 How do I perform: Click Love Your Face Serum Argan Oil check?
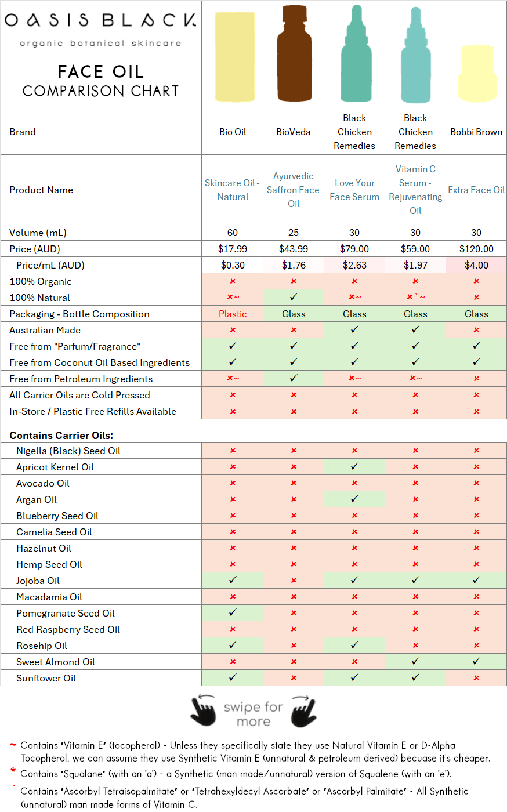[354, 499]
